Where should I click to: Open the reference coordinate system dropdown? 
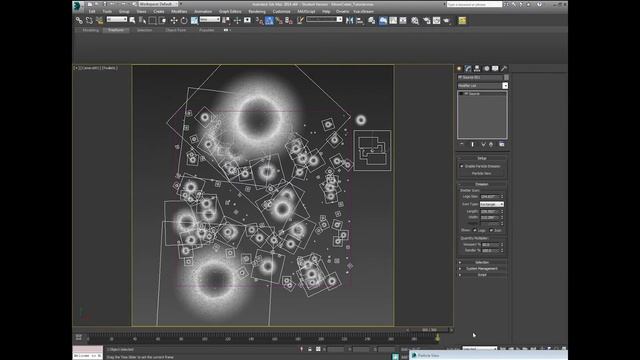pos(210,20)
